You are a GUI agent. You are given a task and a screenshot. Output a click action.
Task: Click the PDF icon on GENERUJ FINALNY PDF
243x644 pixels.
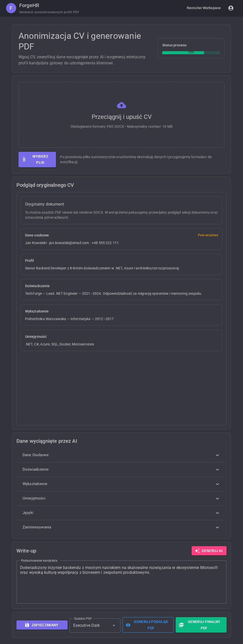(181, 624)
